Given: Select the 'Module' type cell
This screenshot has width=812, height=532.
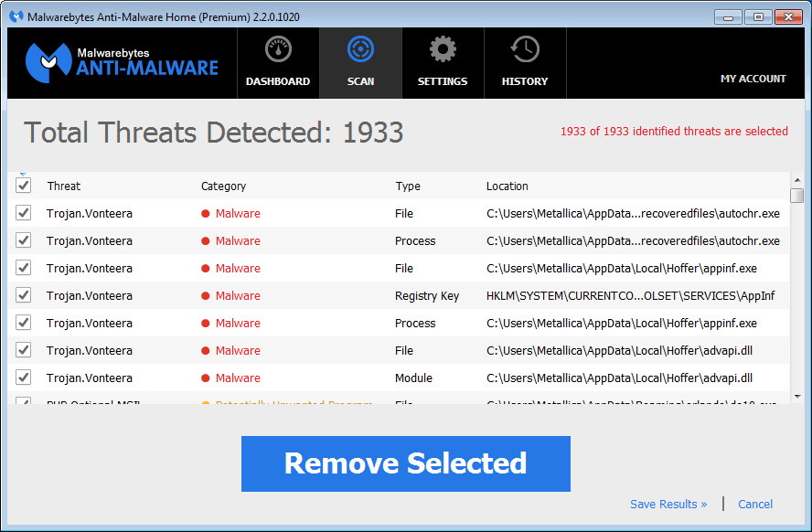Looking at the screenshot, I should tap(413, 378).
